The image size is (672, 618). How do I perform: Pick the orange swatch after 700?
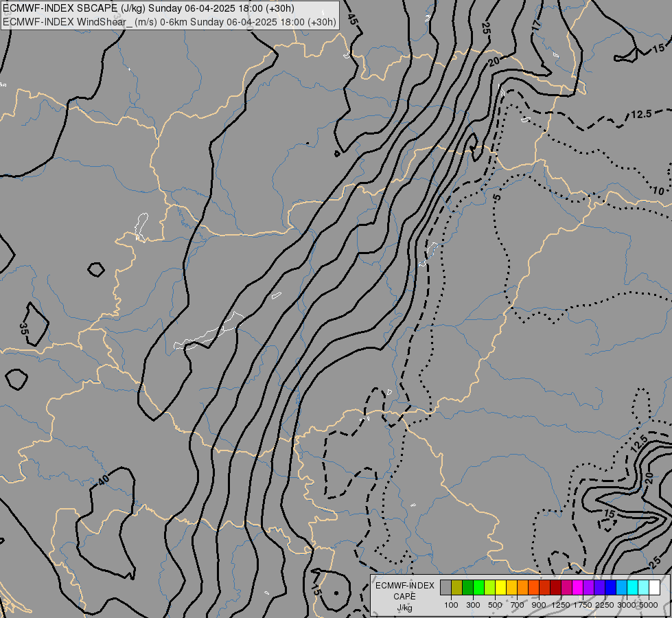tap(522, 588)
